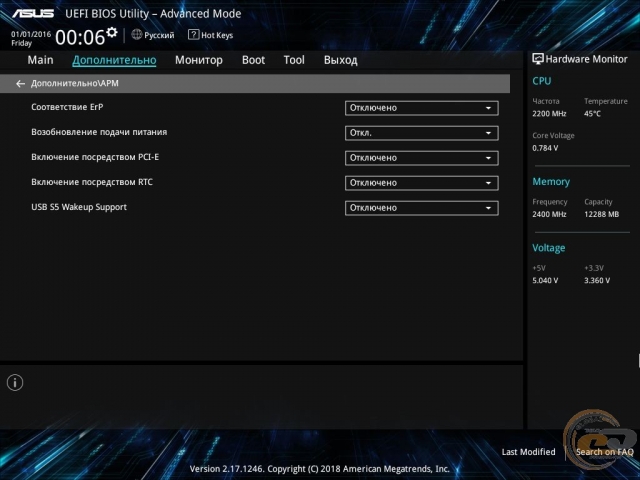The width and height of the screenshot is (640, 480).
Task: Switch to the Main tab
Action: tap(40, 60)
